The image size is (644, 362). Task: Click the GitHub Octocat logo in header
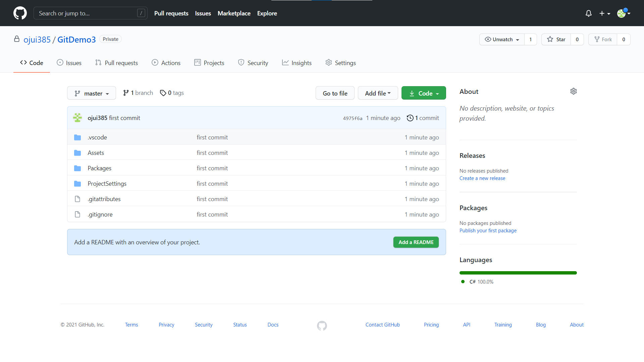coord(20,13)
